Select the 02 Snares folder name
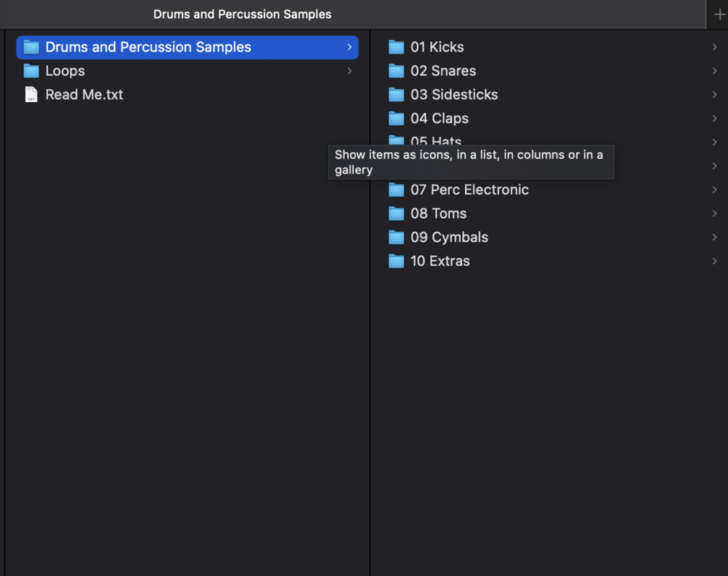This screenshot has height=576, width=728. [443, 71]
